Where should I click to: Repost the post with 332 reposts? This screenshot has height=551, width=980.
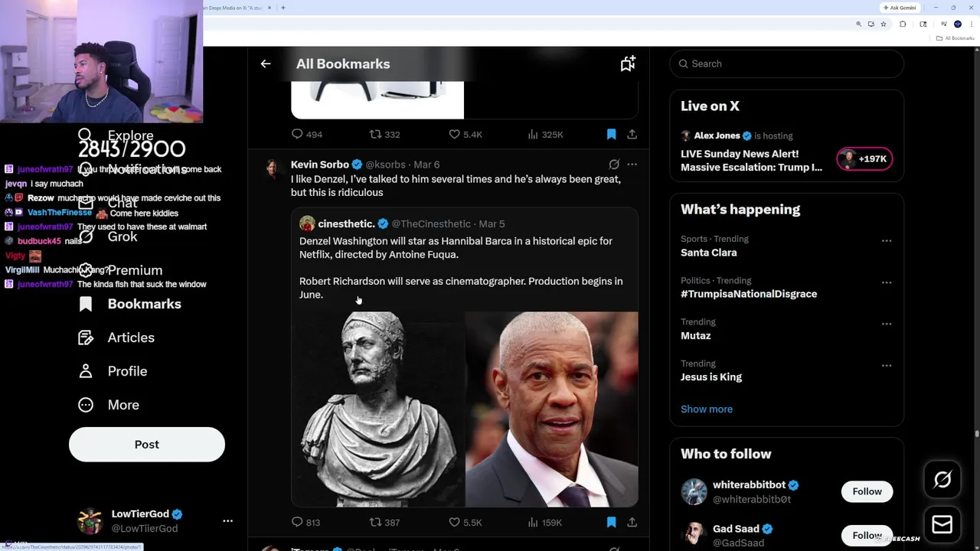384,134
